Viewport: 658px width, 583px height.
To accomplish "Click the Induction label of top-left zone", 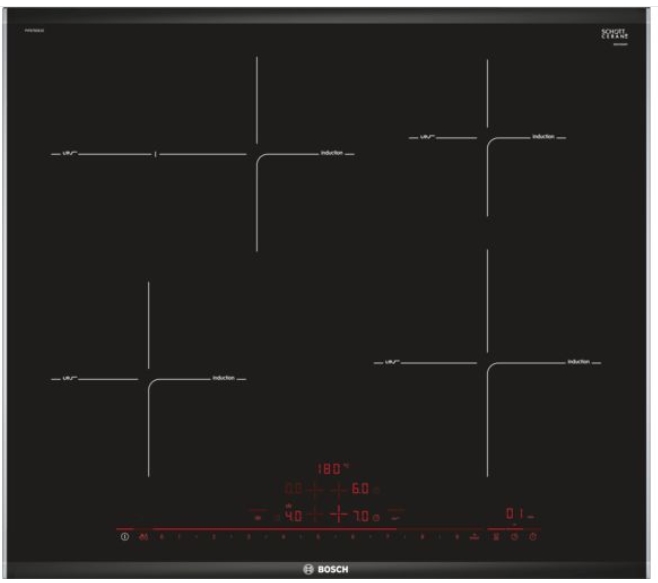I will pyautogui.click(x=332, y=153).
